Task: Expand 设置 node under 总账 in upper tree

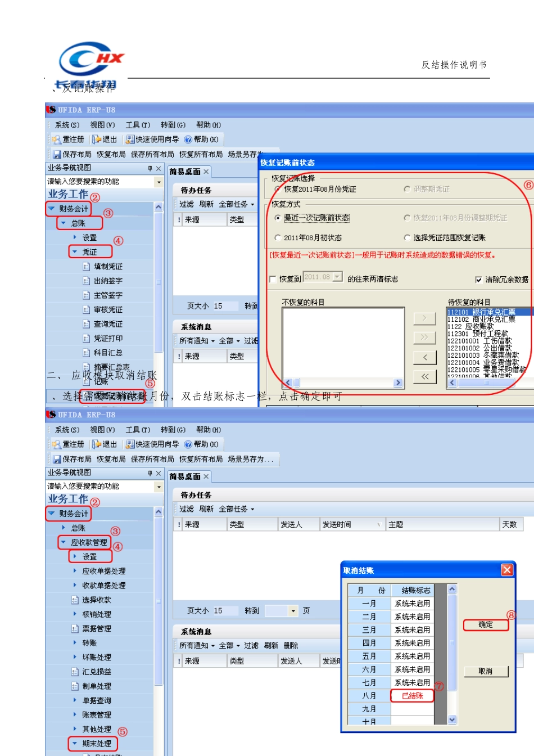Action: tap(75, 237)
